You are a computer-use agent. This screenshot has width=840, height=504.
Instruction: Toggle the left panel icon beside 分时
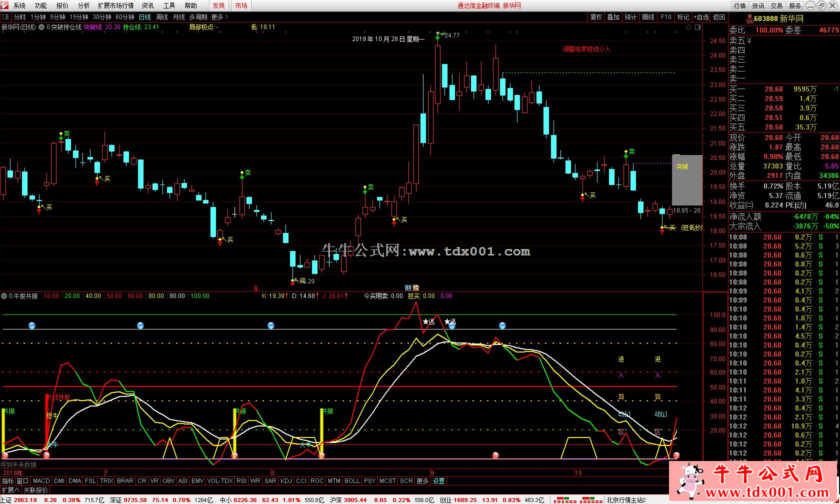pyautogui.click(x=6, y=17)
